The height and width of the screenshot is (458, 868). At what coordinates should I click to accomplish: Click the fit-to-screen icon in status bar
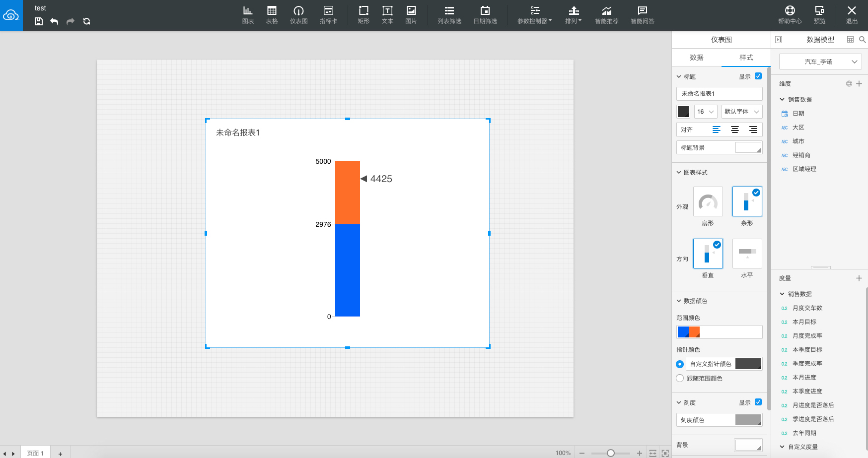[x=665, y=453]
